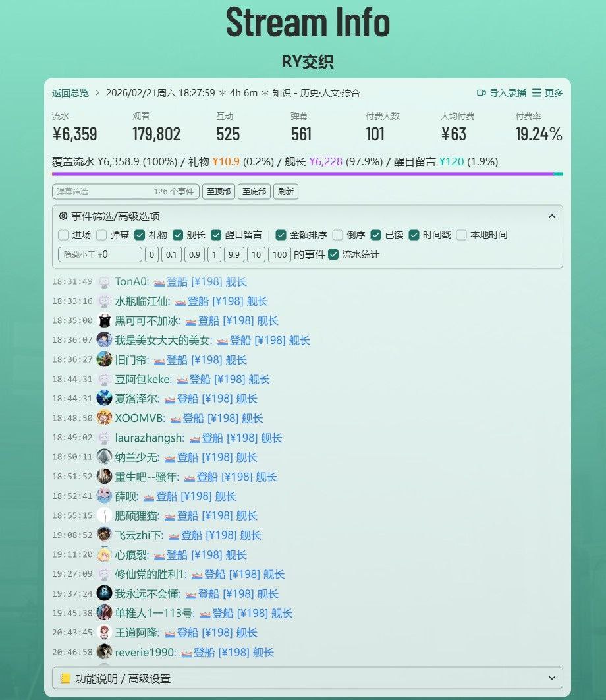Enable the 进场 checkbox

point(63,235)
